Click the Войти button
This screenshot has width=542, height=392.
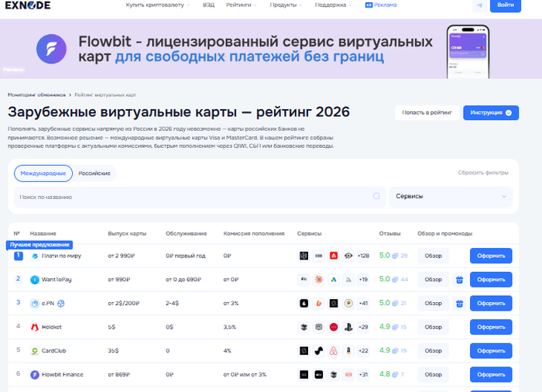coord(506,5)
